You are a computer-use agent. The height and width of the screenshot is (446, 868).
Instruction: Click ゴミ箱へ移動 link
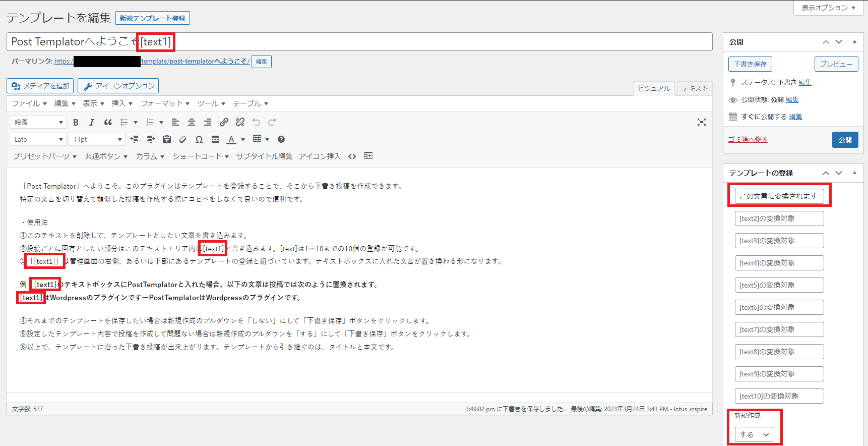pos(748,139)
